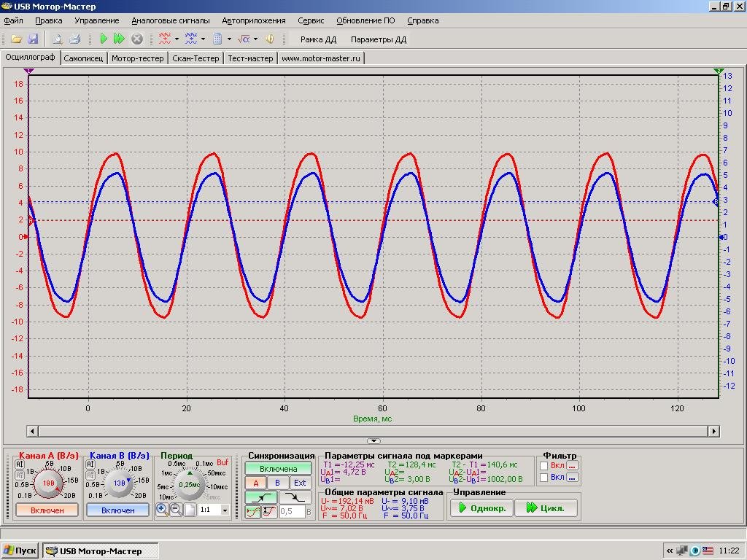Collapse the bottom panel with the arrow expander
Screen dimensions: 747x560
pyautogui.click(x=374, y=441)
